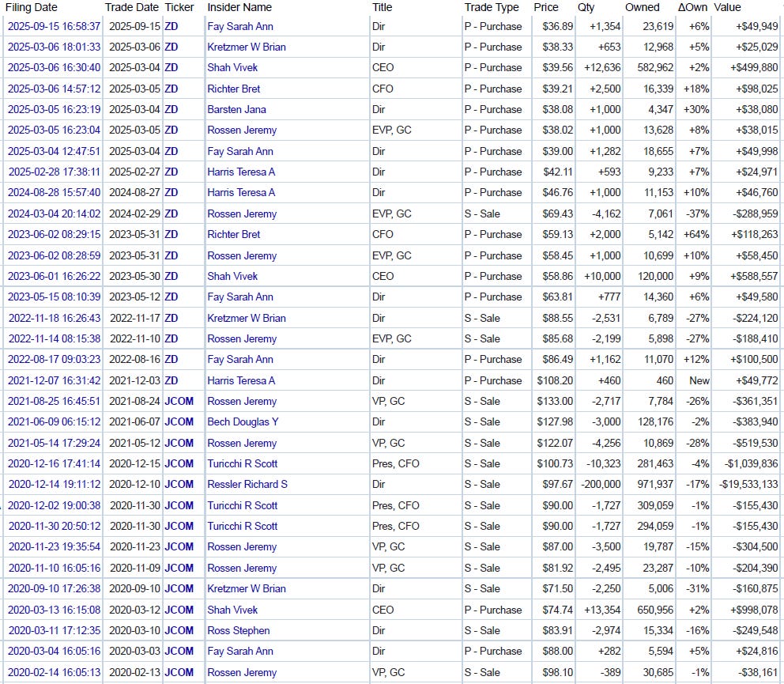Click trade date 2020-03-12
Image resolution: width=784 pixels, height=684 pixels.
click(x=134, y=610)
